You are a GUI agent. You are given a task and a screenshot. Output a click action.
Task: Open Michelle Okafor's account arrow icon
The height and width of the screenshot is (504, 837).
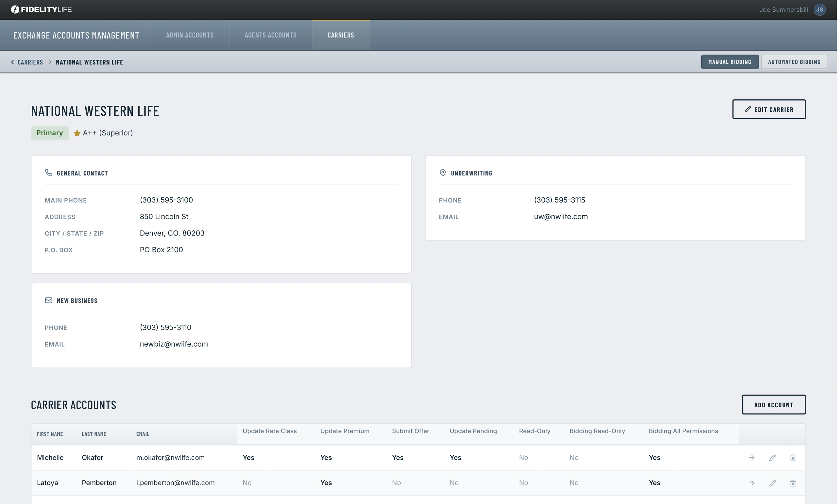click(752, 458)
